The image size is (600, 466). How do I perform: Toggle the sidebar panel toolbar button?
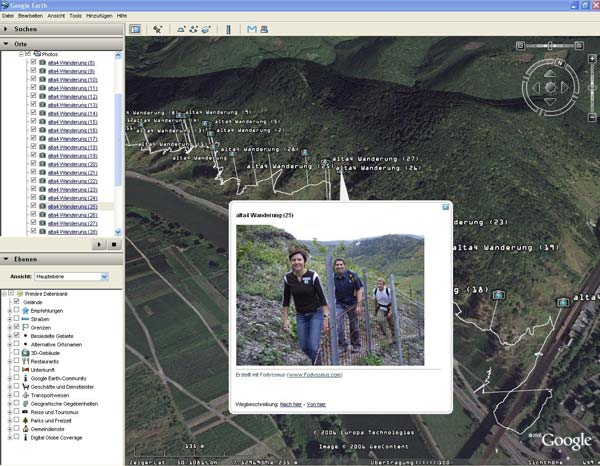[135, 29]
